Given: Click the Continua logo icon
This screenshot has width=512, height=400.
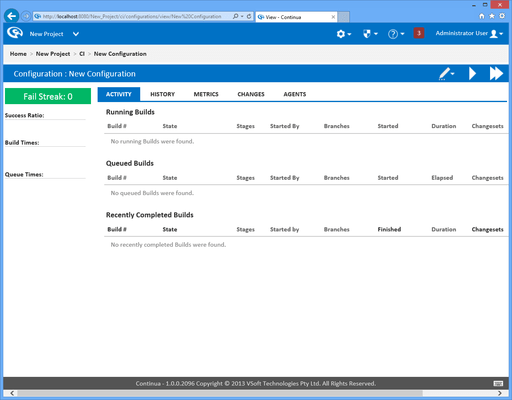Looking at the screenshot, I should click(15, 33).
